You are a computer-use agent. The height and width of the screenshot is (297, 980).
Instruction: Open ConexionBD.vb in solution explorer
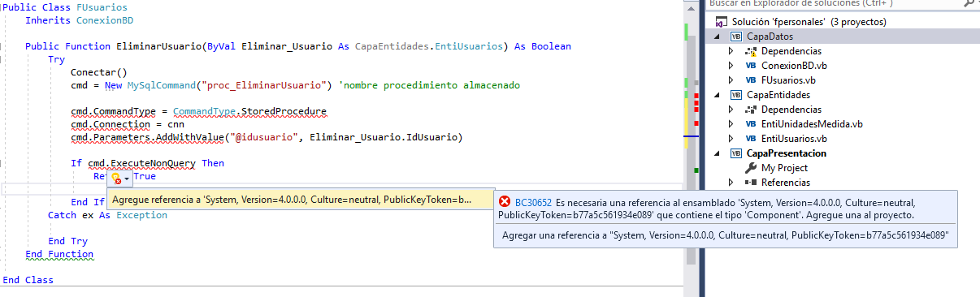(795, 66)
